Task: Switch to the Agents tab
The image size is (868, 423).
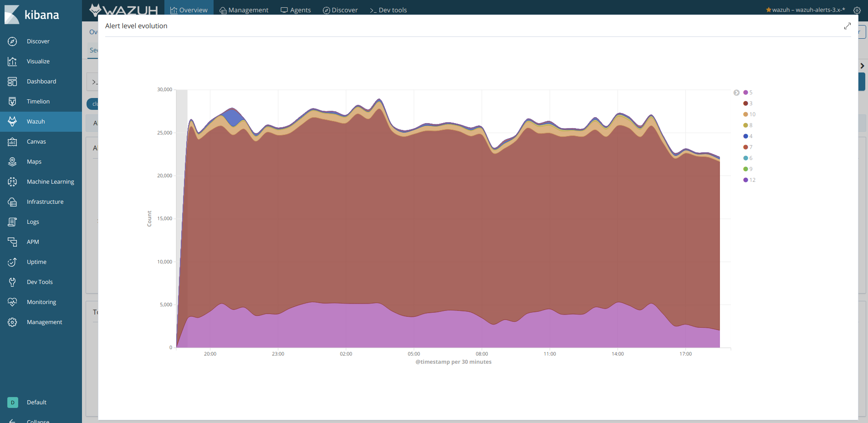Action: [296, 10]
